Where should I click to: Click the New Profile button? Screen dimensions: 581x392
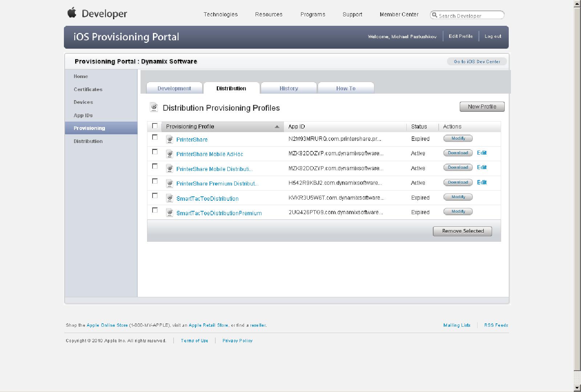[482, 107]
